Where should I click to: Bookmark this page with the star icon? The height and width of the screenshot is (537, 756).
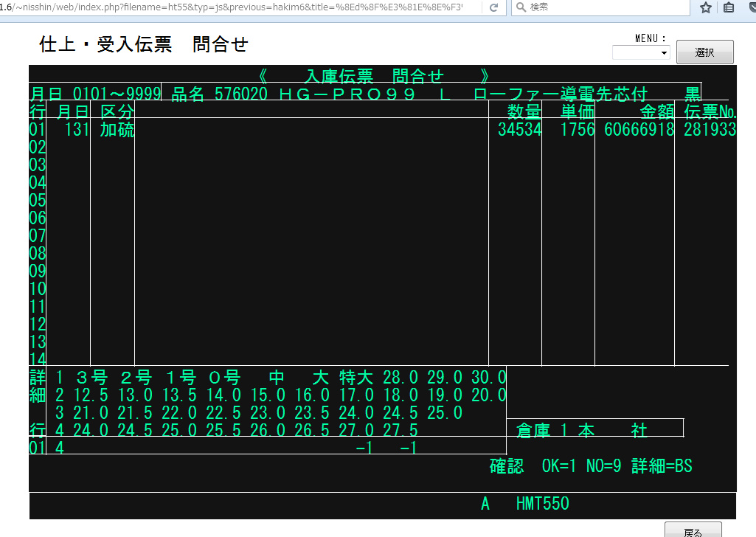click(706, 7)
